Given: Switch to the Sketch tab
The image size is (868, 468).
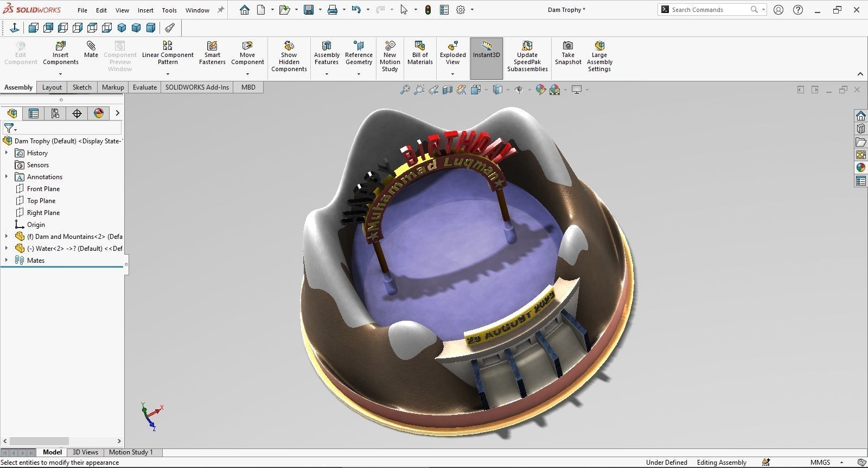Looking at the screenshot, I should click(82, 87).
